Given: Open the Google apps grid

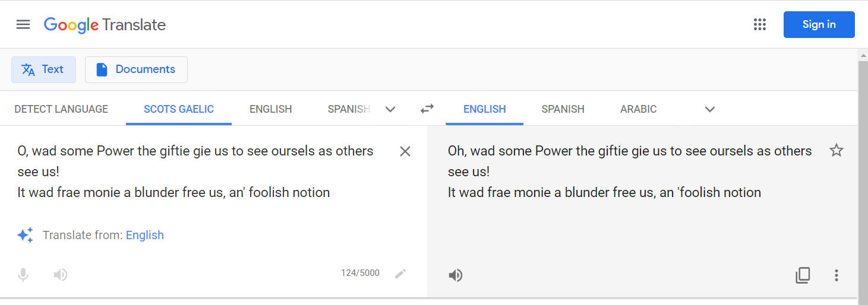Looking at the screenshot, I should (x=759, y=24).
